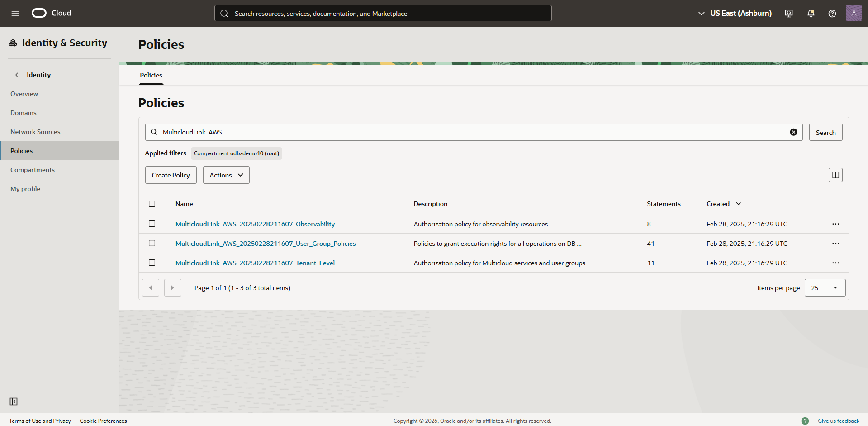Open Network Sources in the sidebar
Image resolution: width=868 pixels, height=426 pixels.
35,132
